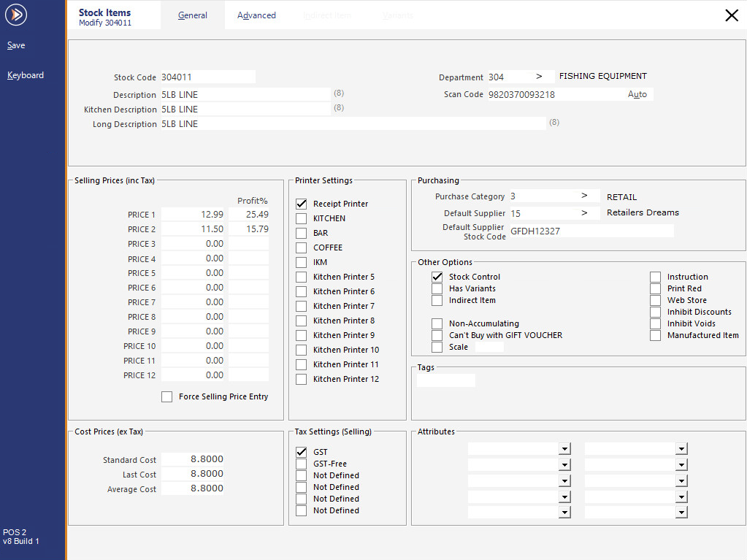Click the Scale value field
Viewport: 747px width, 560px height.
pos(489,347)
